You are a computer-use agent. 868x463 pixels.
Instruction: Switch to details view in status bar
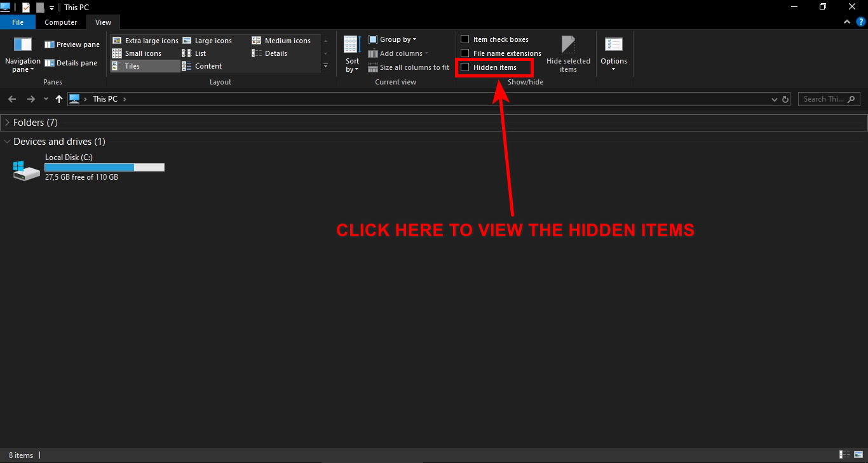(x=844, y=455)
